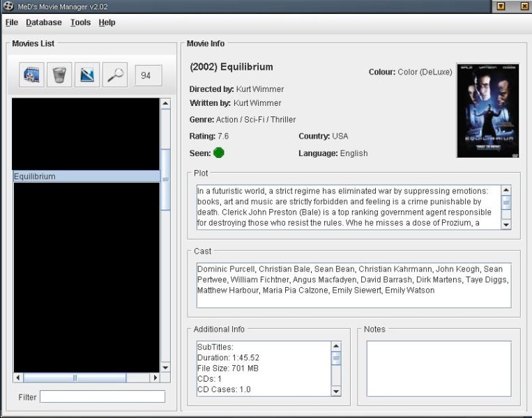Image resolution: width=532 pixels, height=418 pixels.
Task: Click the movie title (2002) Equilibrium
Action: coord(231,67)
